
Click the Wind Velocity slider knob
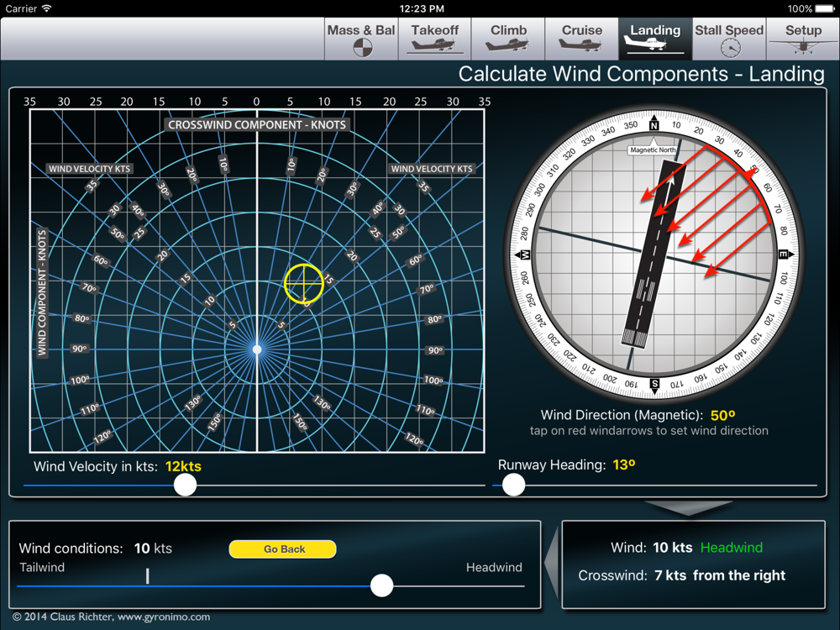186,486
